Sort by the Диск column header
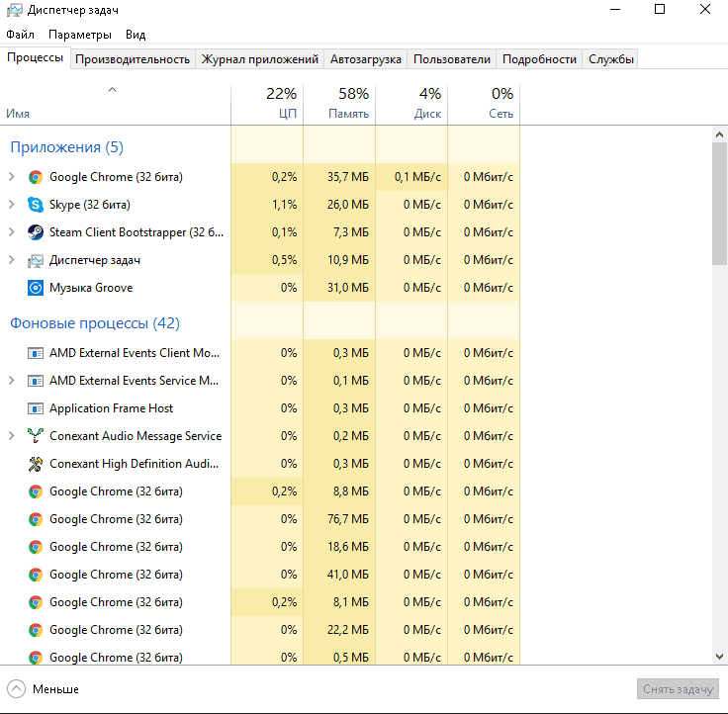The width and height of the screenshot is (728, 714). 411,104
